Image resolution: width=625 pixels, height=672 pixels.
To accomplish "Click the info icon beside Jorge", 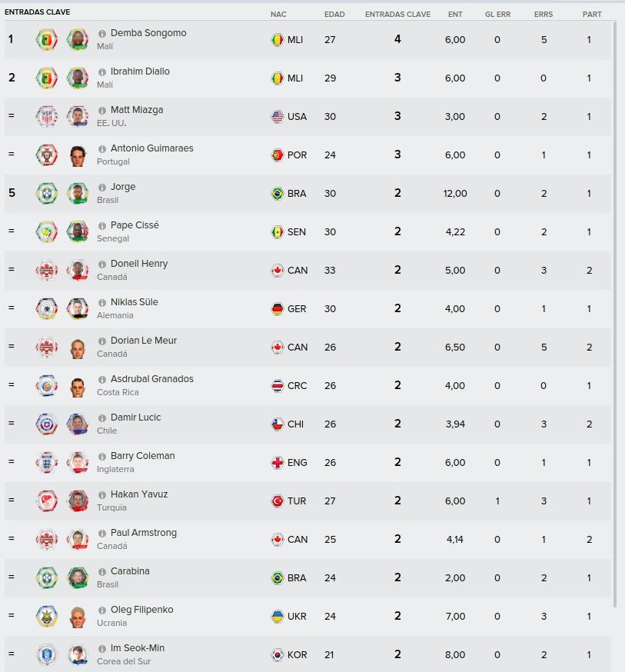I will [102, 188].
